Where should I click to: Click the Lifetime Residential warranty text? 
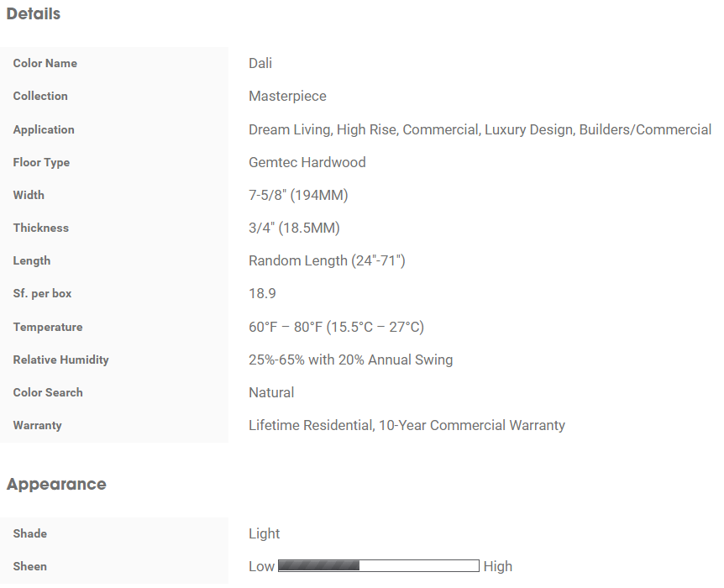407,425
